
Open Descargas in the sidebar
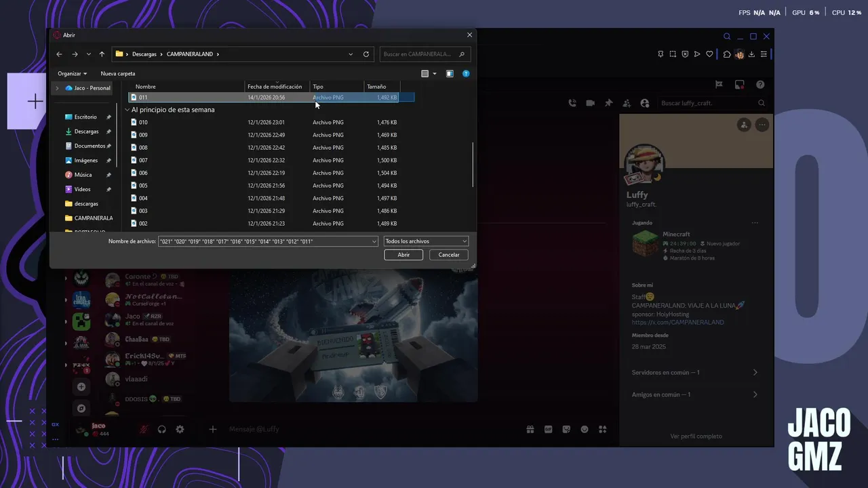coord(86,131)
